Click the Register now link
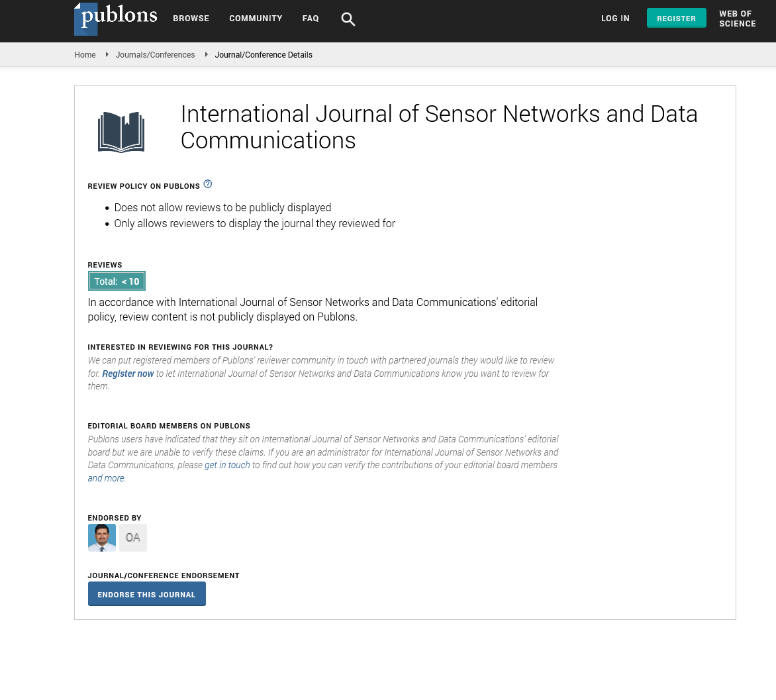 (128, 374)
